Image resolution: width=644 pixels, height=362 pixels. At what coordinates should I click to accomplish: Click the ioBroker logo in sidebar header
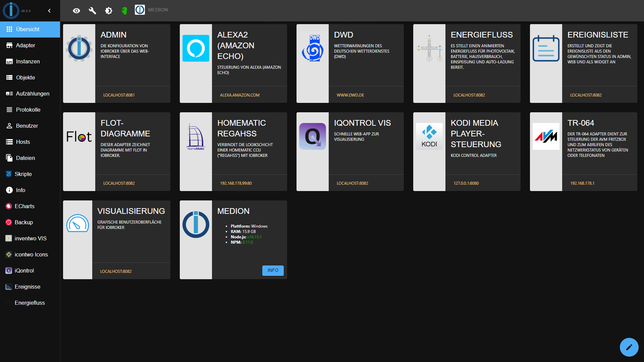[11, 10]
